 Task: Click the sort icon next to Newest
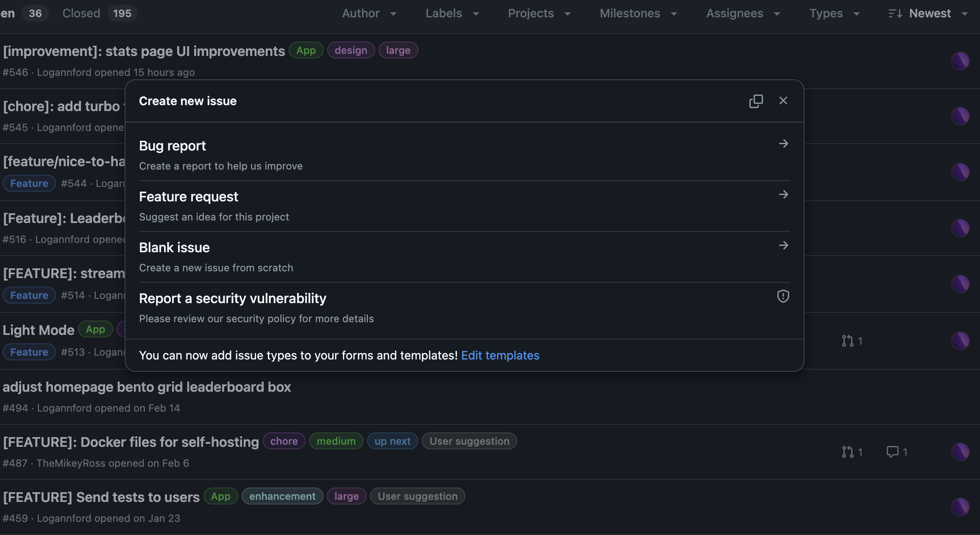pos(895,14)
